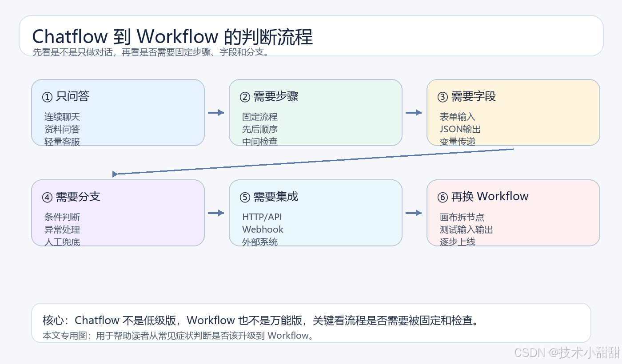Click the "轻量客服" line
Viewport: 622px width, 364px height.
tap(62, 142)
